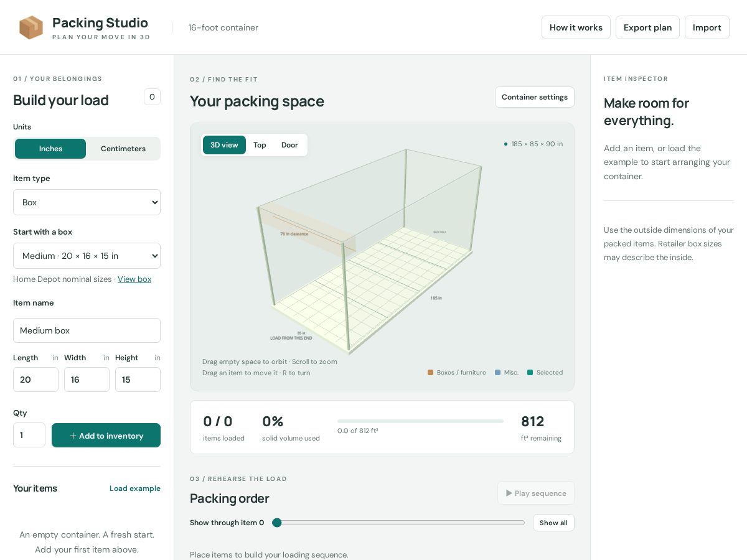Click the volume used progress bar

[420, 421]
